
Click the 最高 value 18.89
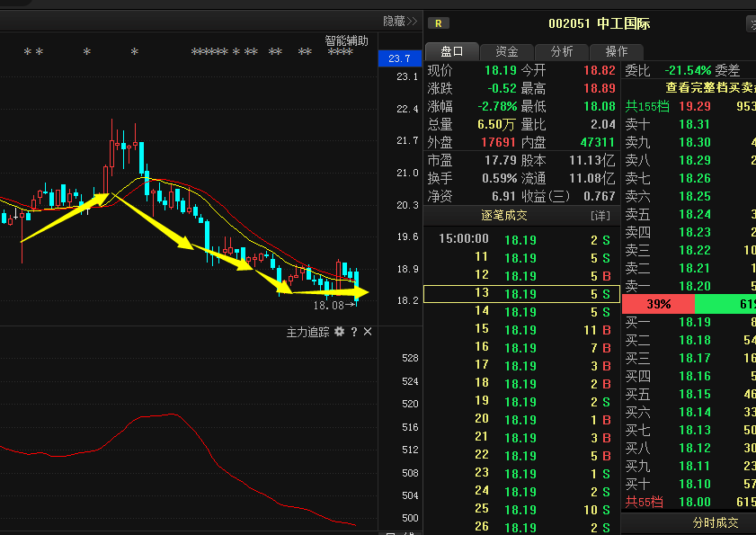pyautogui.click(x=600, y=88)
